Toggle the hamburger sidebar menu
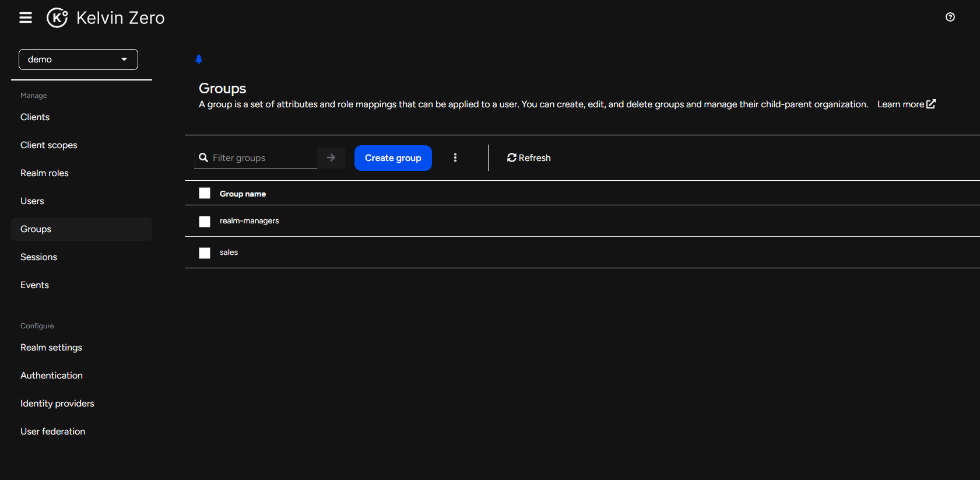The height and width of the screenshot is (480, 980). (26, 17)
